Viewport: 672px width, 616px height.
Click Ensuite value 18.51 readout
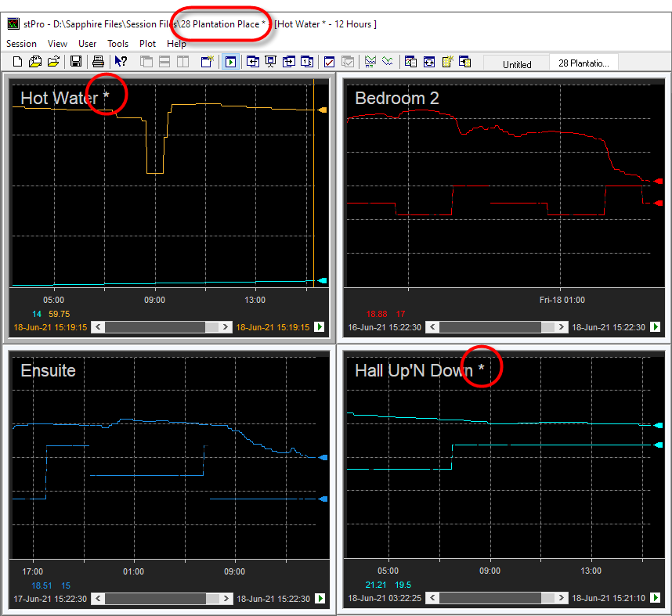(x=42, y=585)
